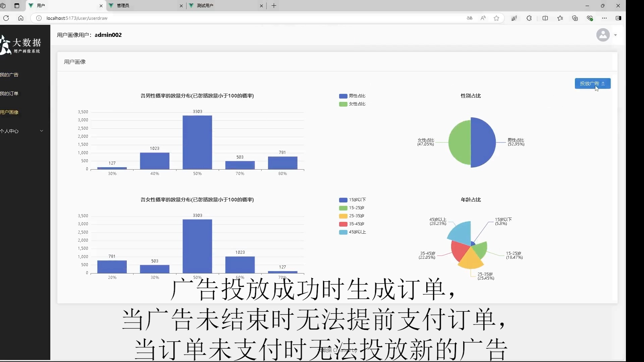The image size is (644, 362).
Task: Toggle the 25-35岁 legend item
Action: 352,216
